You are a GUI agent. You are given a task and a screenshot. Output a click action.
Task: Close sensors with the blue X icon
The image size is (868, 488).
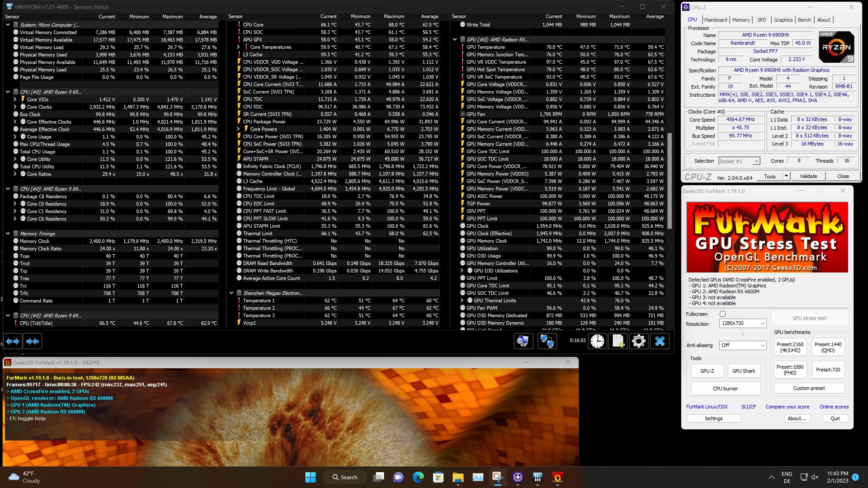click(660, 341)
